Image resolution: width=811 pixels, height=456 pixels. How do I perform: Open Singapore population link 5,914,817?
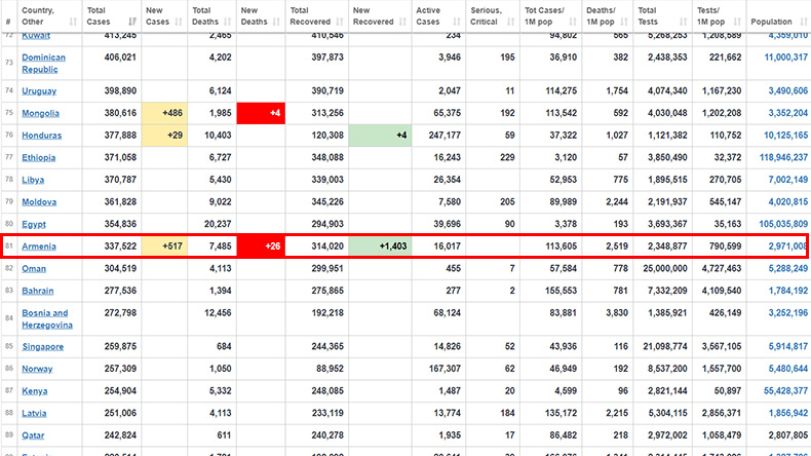(x=788, y=346)
